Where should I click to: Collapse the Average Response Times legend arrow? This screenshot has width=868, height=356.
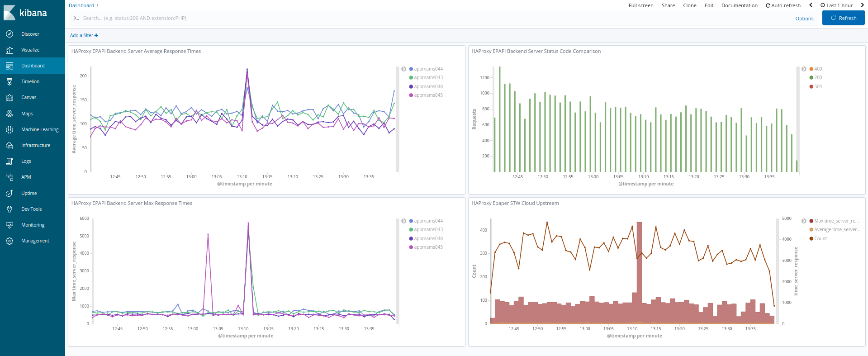403,69
